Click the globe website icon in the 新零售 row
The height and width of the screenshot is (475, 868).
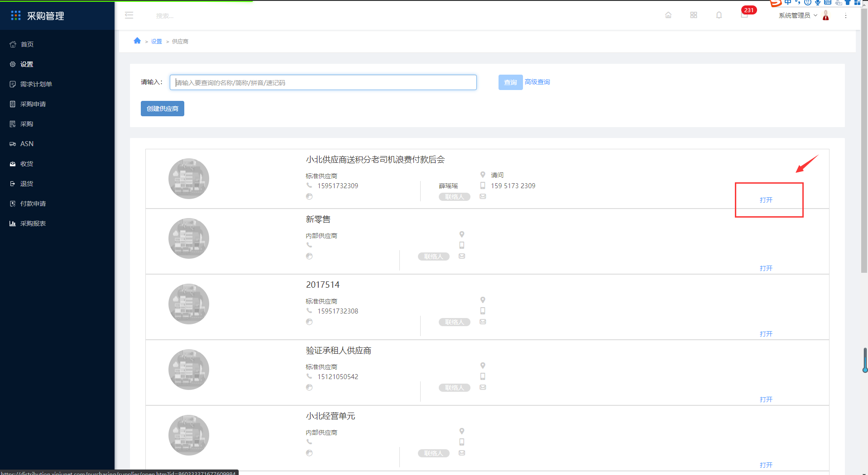point(309,256)
